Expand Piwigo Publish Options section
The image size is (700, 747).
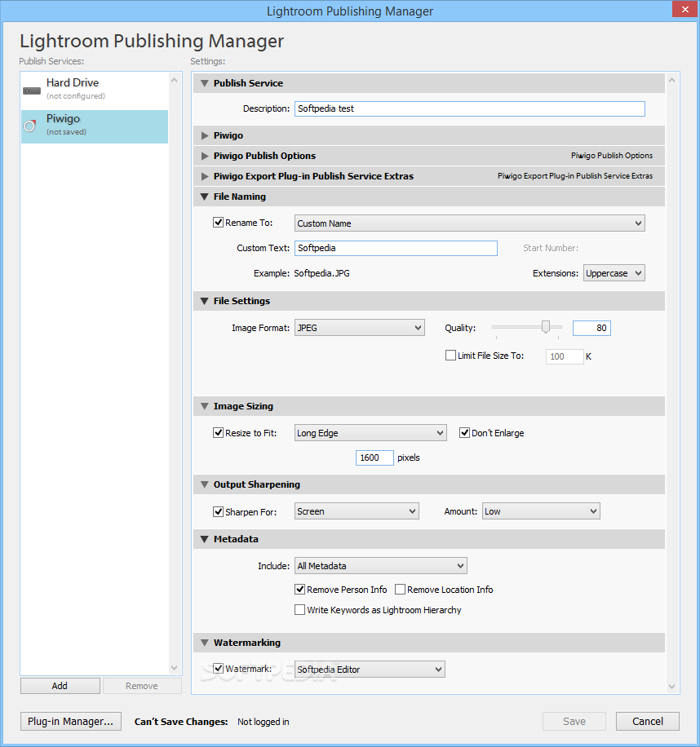point(205,156)
